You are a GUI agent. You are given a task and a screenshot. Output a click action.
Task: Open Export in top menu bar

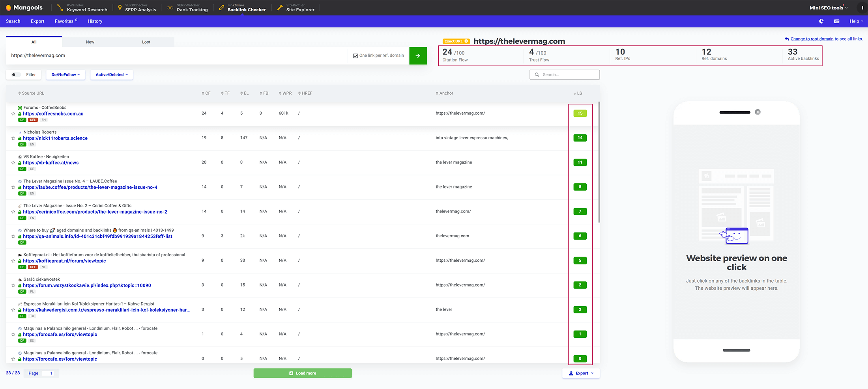37,21
